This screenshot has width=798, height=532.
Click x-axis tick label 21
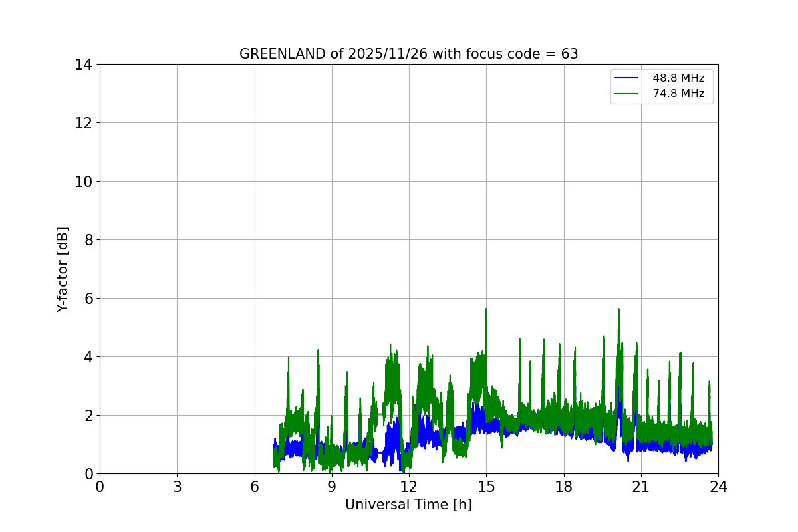point(641,487)
